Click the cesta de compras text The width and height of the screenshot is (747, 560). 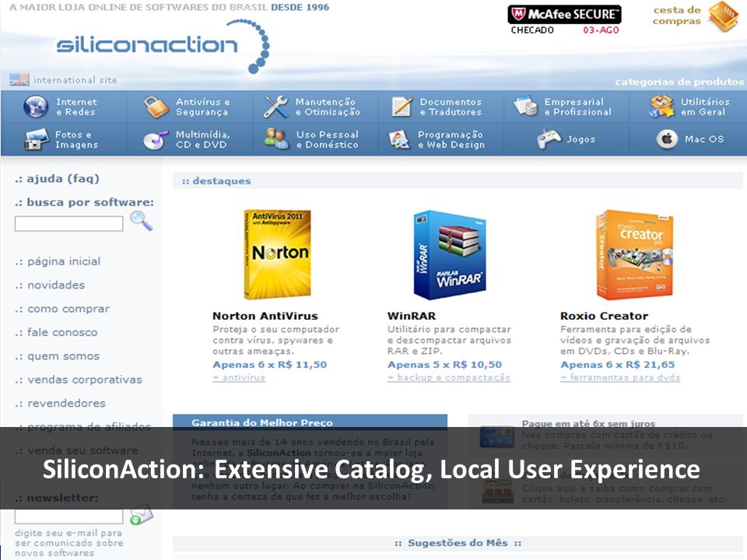(676, 16)
